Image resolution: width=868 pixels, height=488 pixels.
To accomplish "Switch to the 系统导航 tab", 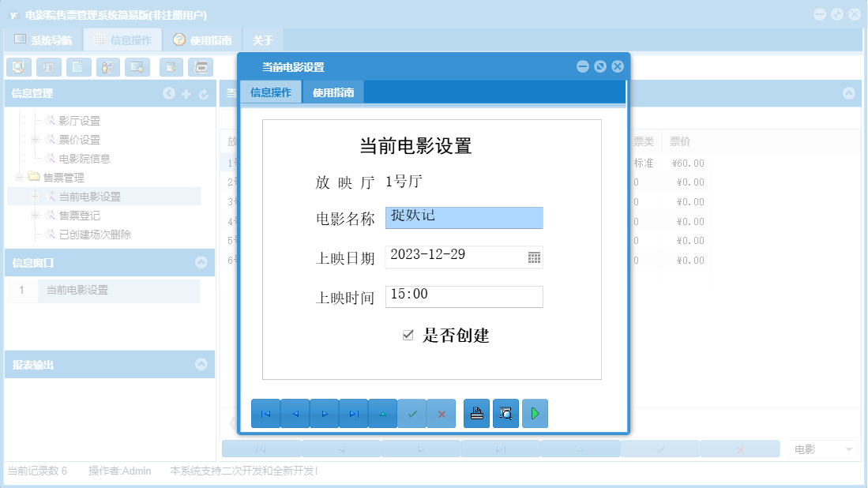I will pyautogui.click(x=47, y=38).
